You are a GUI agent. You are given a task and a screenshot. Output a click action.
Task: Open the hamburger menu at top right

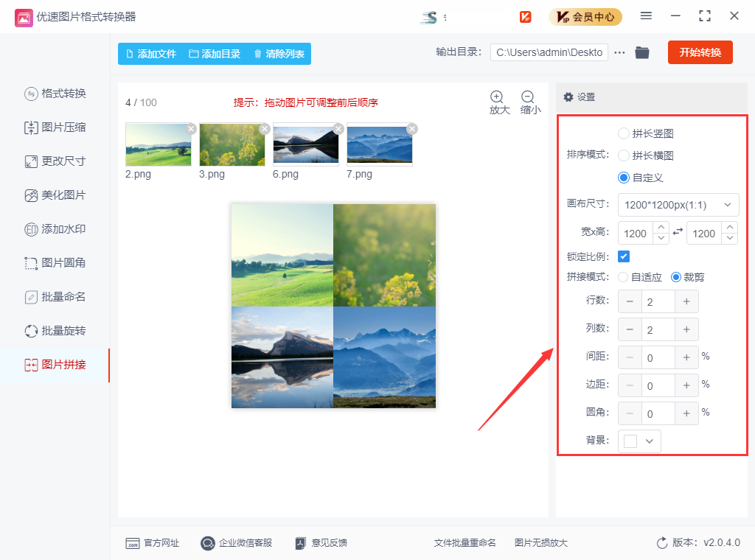[x=646, y=16]
